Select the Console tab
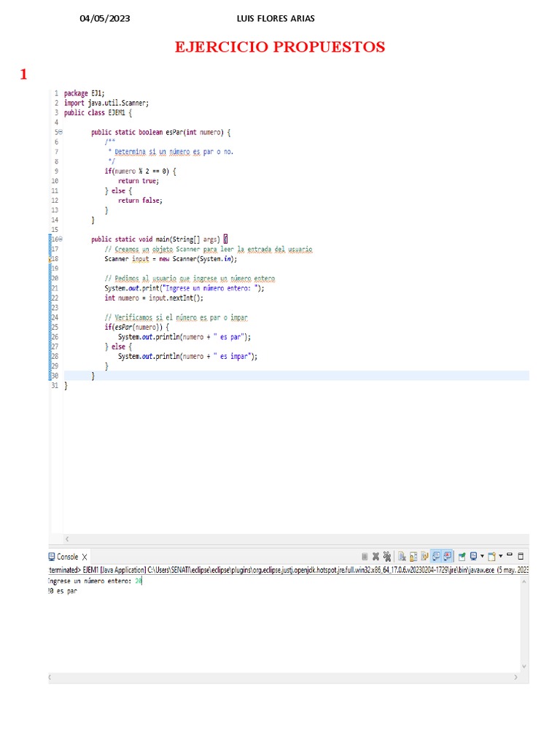Screen dimensions: 560x747 pos(66,557)
